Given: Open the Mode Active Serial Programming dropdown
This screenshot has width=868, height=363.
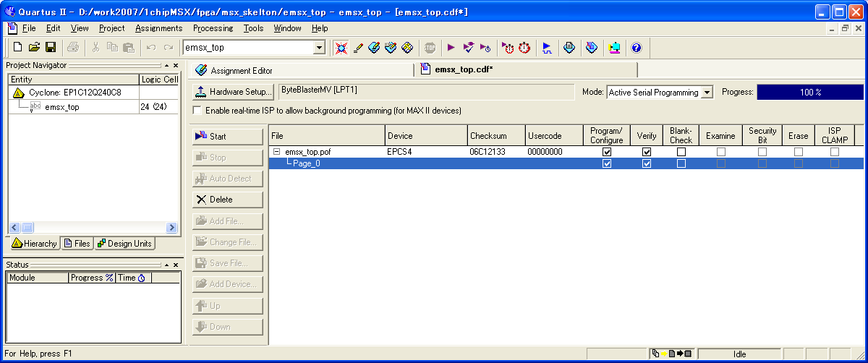Looking at the screenshot, I should (707, 93).
